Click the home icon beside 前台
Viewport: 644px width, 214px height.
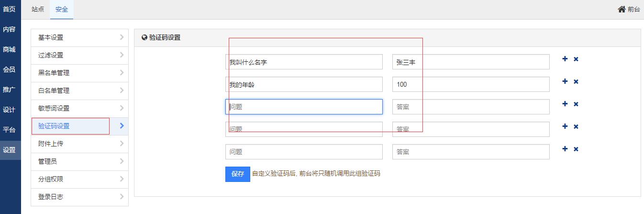[x=622, y=9]
